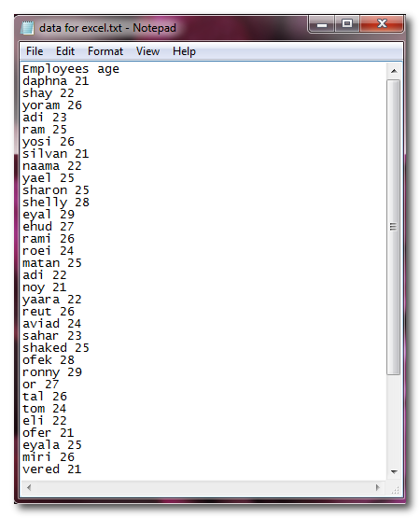Click the line 'silvan 21'
The height and width of the screenshot is (518, 420).
click(55, 154)
